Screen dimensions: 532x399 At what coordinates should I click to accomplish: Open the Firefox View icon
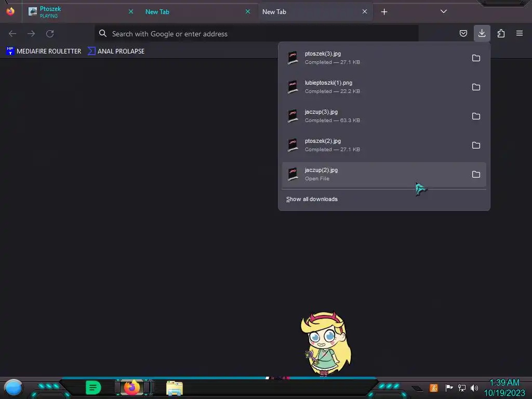10,11
